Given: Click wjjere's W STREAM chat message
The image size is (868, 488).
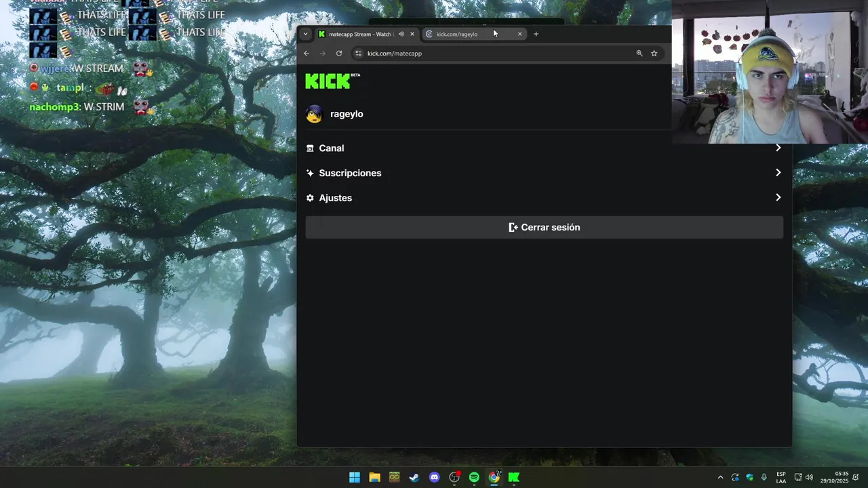Looking at the screenshot, I should point(92,68).
